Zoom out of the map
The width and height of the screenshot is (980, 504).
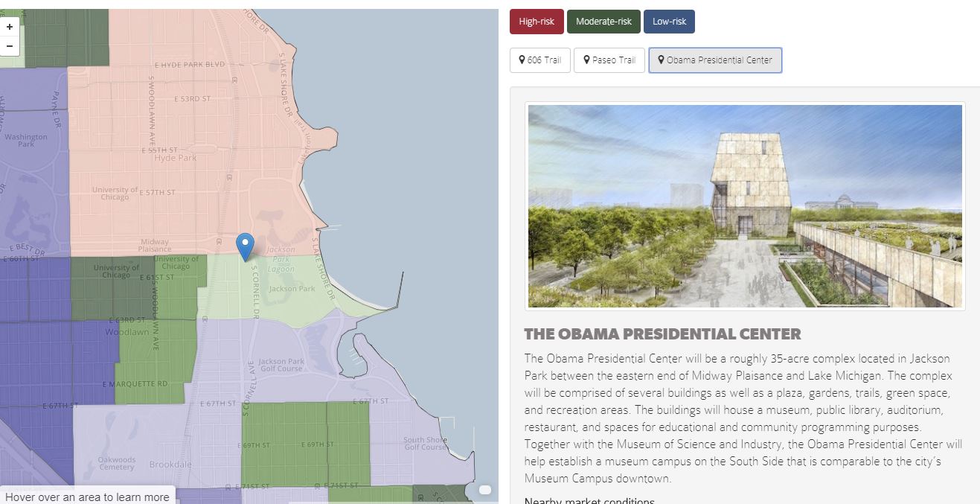10,45
